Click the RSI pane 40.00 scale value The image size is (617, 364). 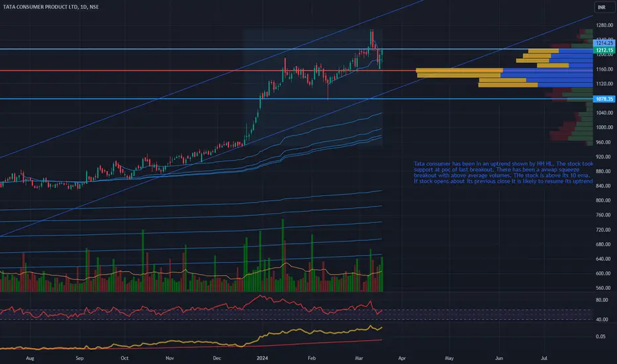coord(602,319)
